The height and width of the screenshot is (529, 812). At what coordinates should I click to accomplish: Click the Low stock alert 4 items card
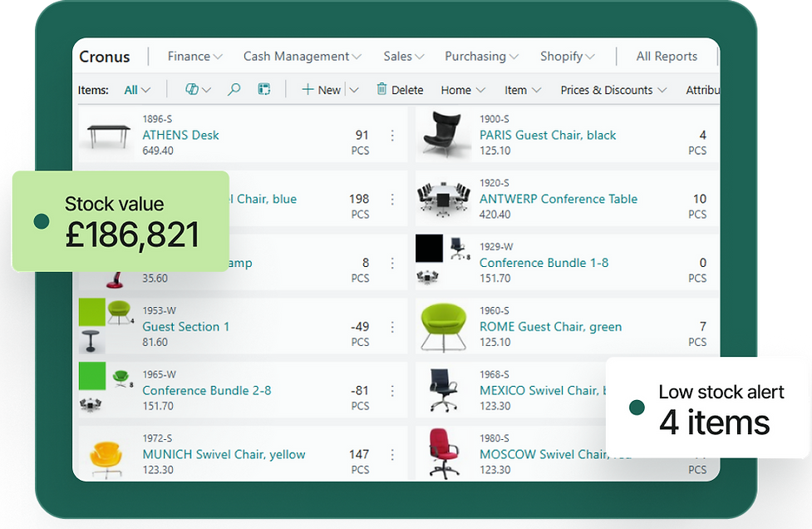pyautogui.click(x=707, y=408)
